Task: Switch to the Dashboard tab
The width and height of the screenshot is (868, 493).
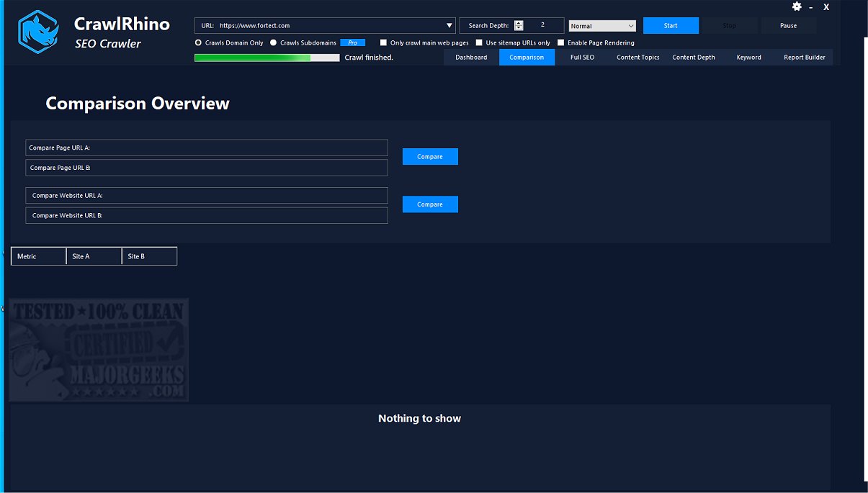Action: click(x=471, y=58)
